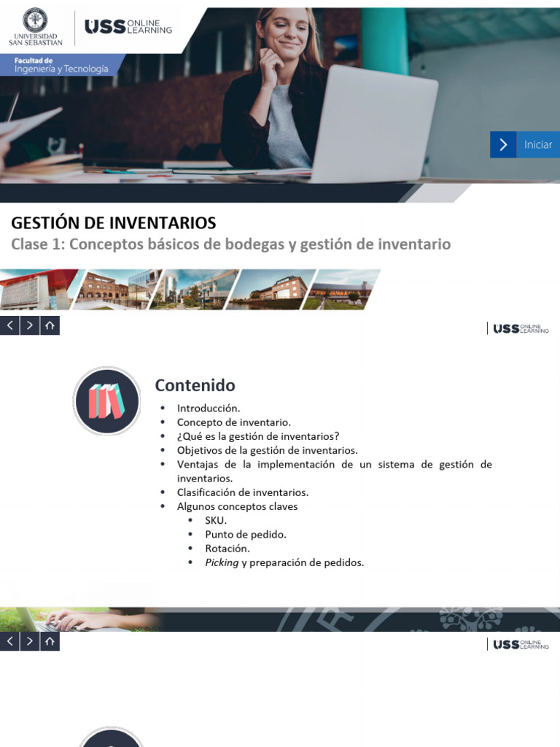Click the USS Online Learning header logo
Screen dimensions: 560x747
128,27
